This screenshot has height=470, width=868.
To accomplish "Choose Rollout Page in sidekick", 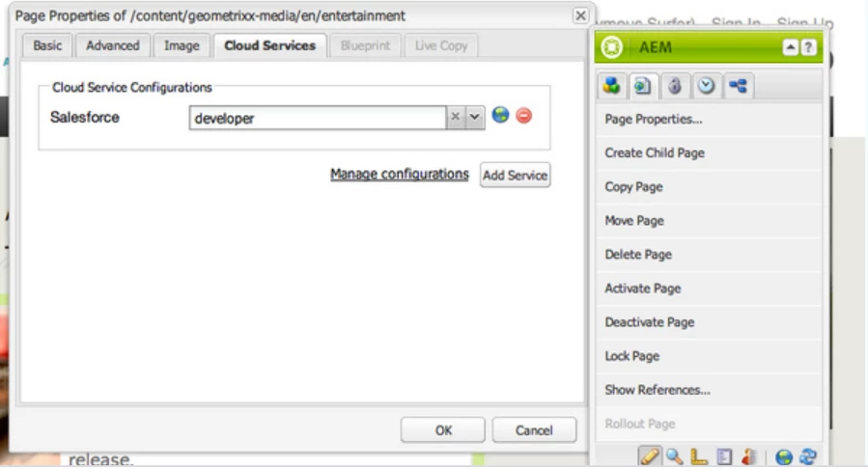I will pyautogui.click(x=709, y=424).
